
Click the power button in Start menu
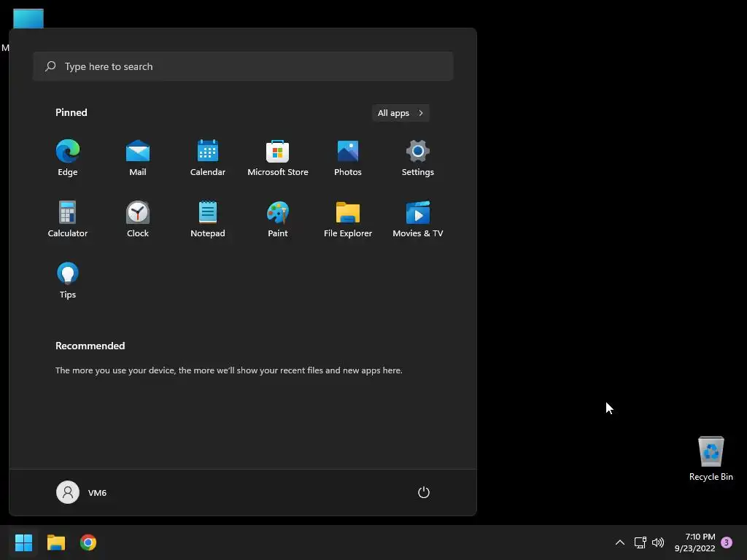tap(424, 492)
